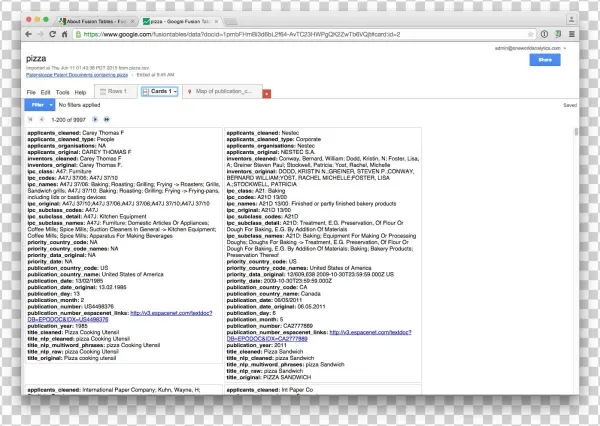600x426 pixels.
Task: Add a new tab with the red plus button
Action: click(x=267, y=93)
